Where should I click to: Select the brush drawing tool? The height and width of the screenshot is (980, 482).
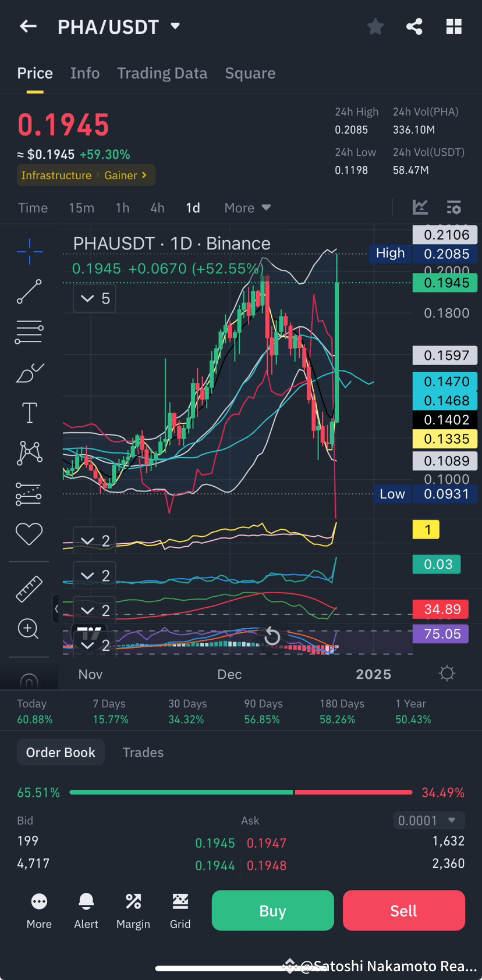29,373
